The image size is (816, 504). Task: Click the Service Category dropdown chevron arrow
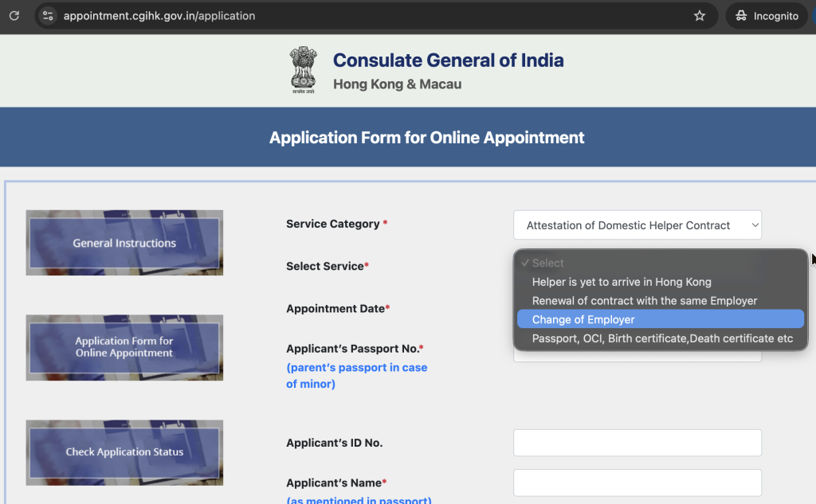coord(755,225)
